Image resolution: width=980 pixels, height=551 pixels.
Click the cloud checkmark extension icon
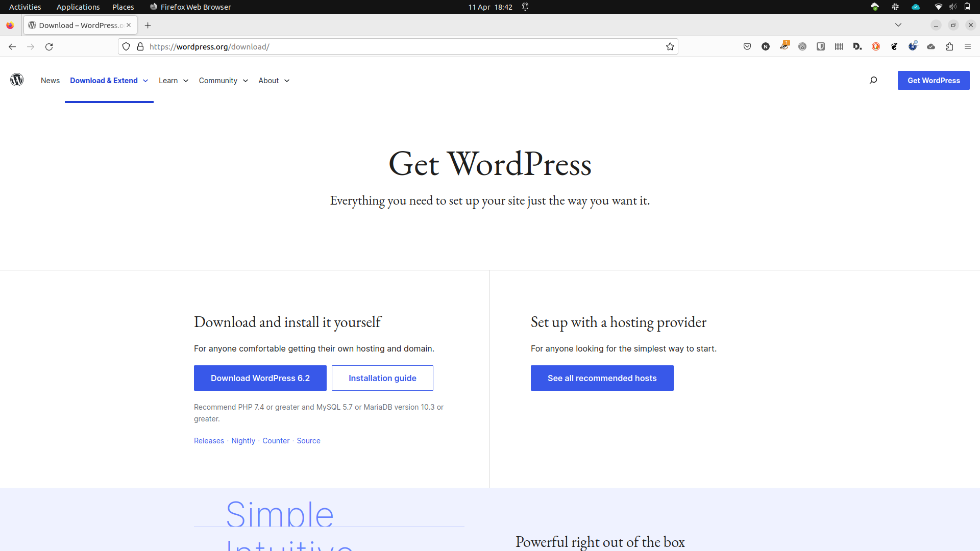point(931,46)
